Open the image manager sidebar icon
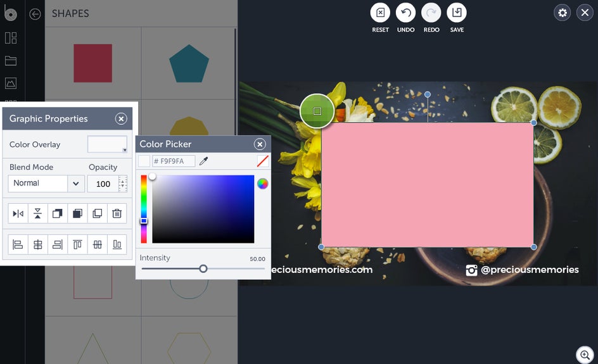The width and height of the screenshot is (598, 364). point(11,83)
